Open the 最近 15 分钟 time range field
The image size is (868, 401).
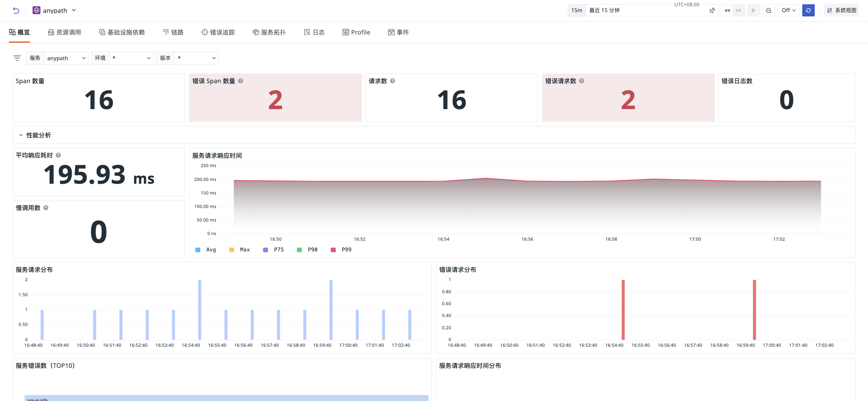[646, 11]
